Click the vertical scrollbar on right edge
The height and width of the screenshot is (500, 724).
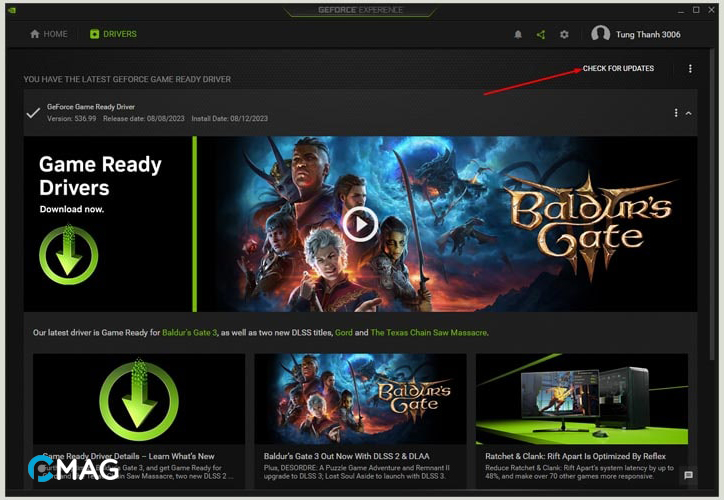(712, 203)
